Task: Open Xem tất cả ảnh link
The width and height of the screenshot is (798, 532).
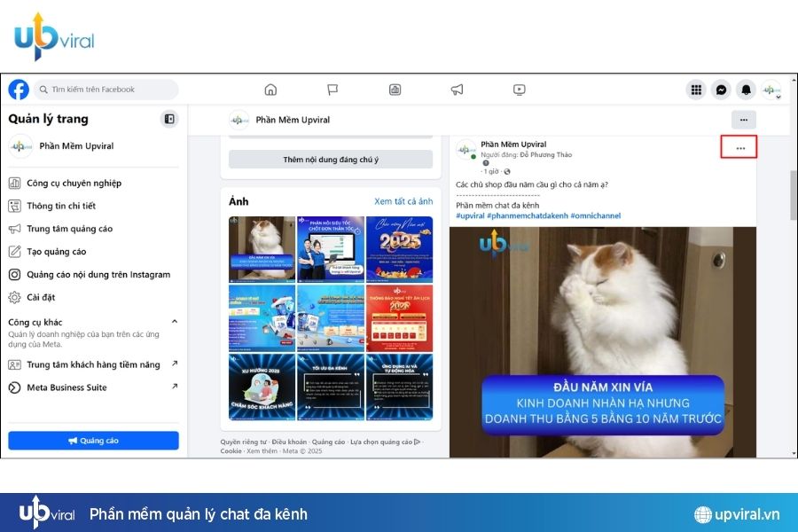Action: [x=403, y=201]
